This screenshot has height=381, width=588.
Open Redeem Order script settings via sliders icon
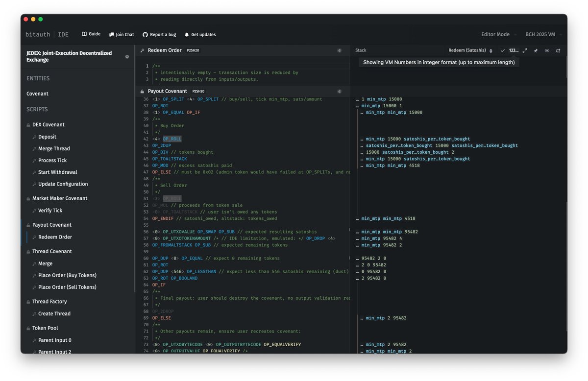click(339, 50)
